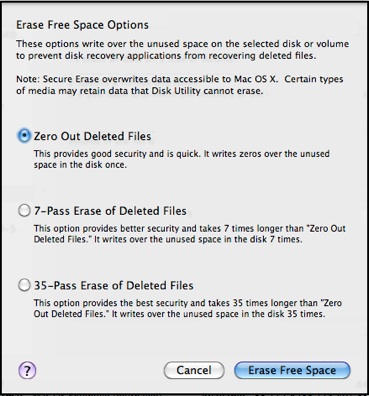This screenshot has height=396, width=369.
Task: Click the description mentioning 7 times longer
Action: click(190, 234)
